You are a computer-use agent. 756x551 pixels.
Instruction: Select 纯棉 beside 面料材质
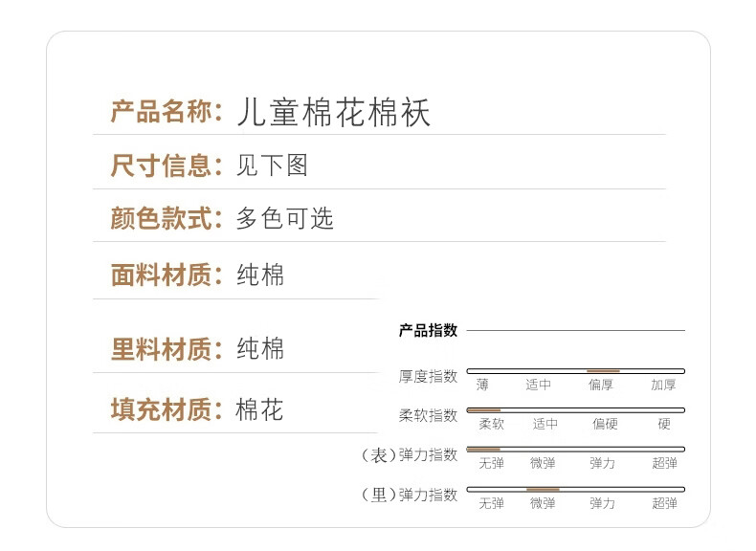click(260, 276)
